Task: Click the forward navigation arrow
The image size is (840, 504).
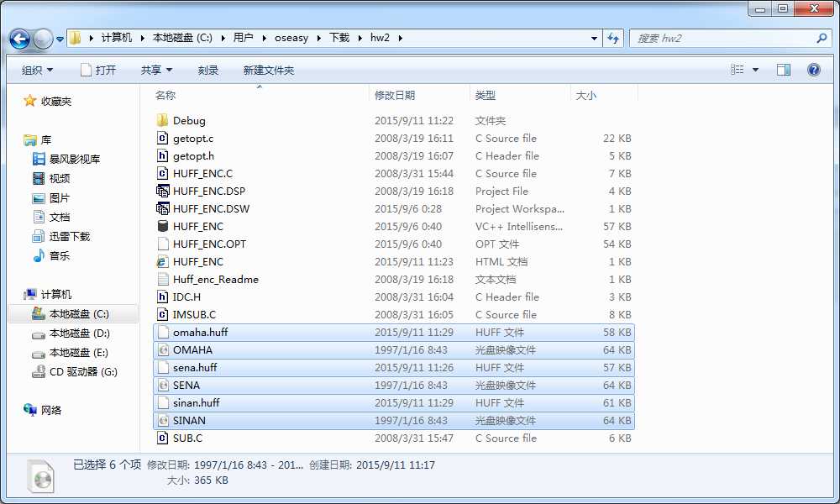Action: [x=43, y=39]
